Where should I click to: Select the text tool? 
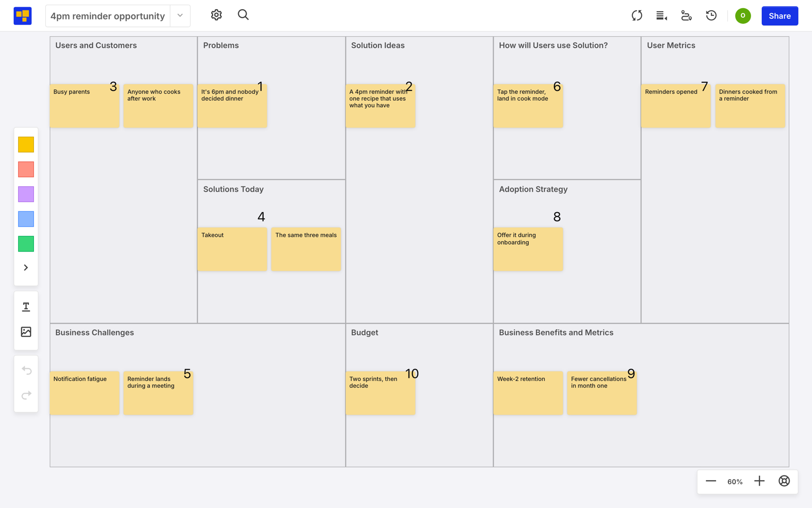(26, 307)
